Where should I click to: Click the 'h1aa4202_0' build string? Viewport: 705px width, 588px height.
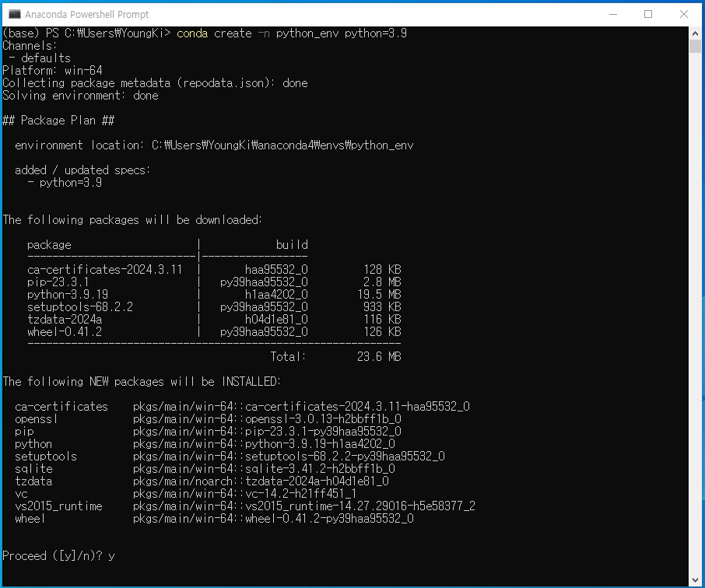pos(276,295)
